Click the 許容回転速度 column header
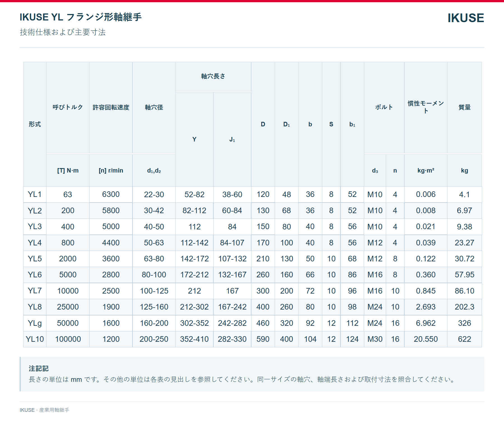Image resolution: width=504 pixels, height=423 pixels. 111,107
